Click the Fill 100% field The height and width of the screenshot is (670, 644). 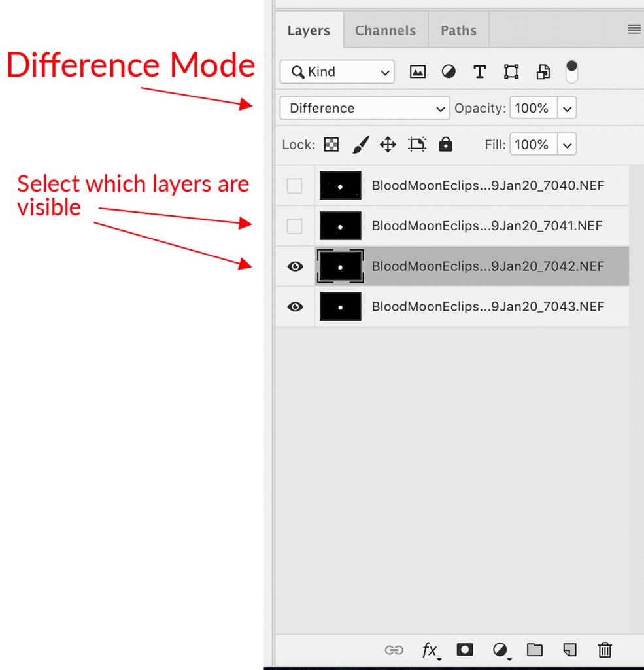[x=534, y=145]
